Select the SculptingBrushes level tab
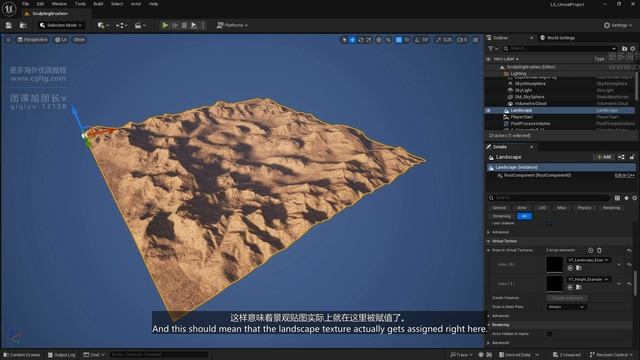This screenshot has width=640, height=360. [x=50, y=13]
